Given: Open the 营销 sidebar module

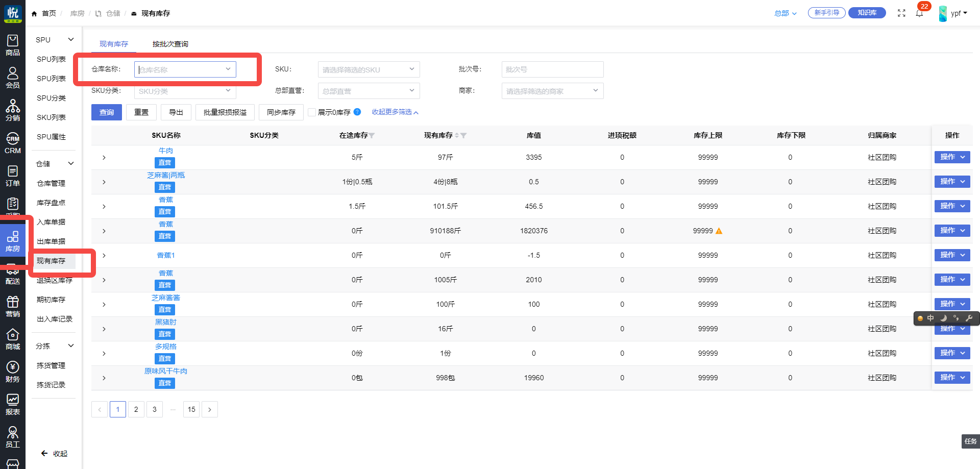Looking at the screenshot, I should 13,306.
